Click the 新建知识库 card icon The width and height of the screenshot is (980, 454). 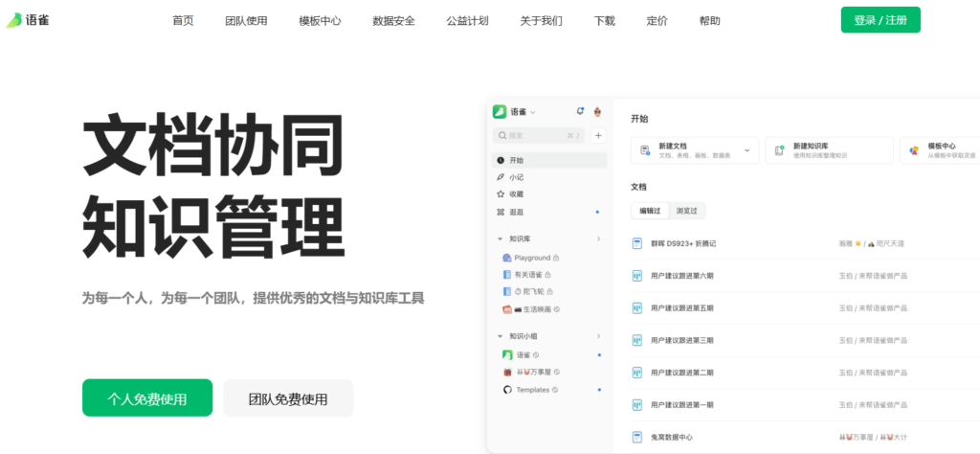779,150
